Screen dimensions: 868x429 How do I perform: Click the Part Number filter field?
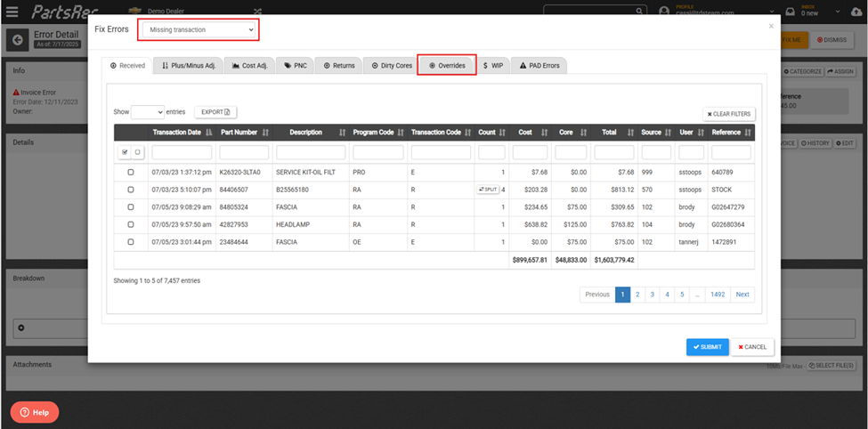click(244, 152)
